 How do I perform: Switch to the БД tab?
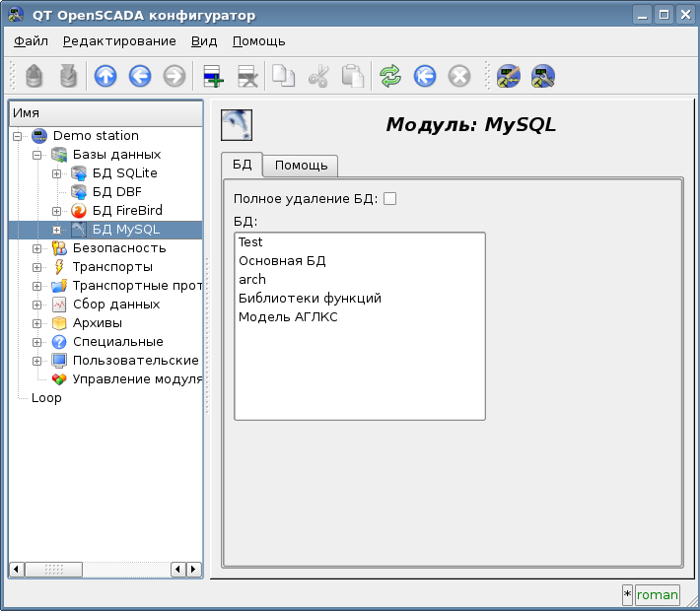(242, 165)
